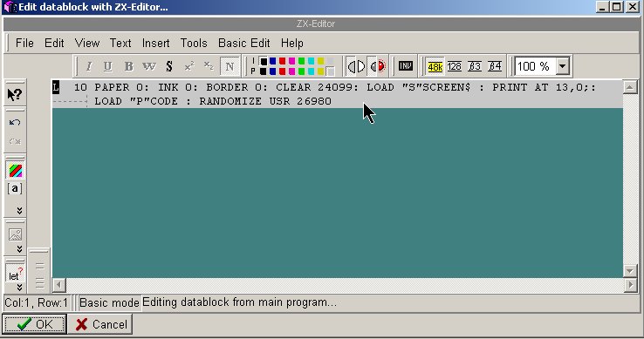
Task: Click the shadow S formatting icon
Action: (169, 66)
